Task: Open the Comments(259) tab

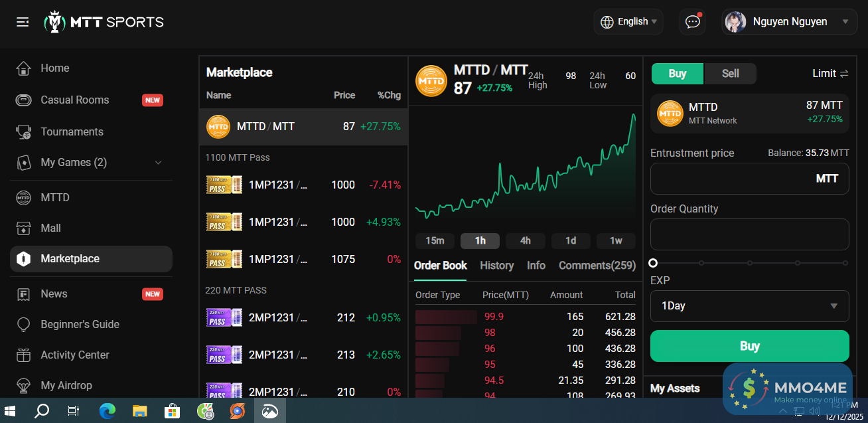Action: point(597,266)
